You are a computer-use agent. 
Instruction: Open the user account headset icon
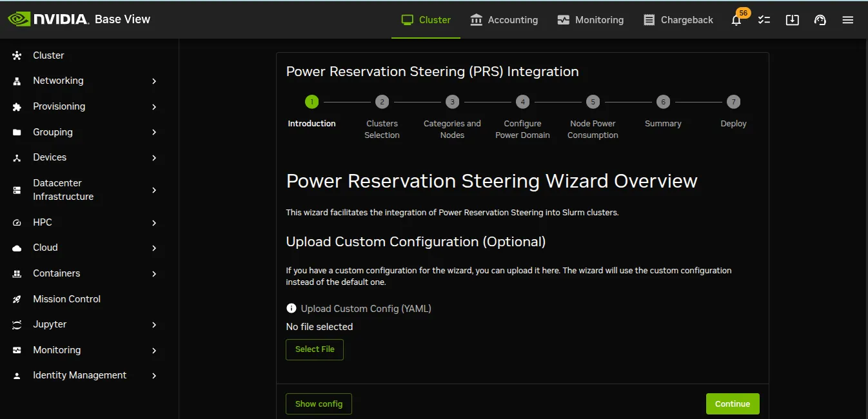coord(820,20)
